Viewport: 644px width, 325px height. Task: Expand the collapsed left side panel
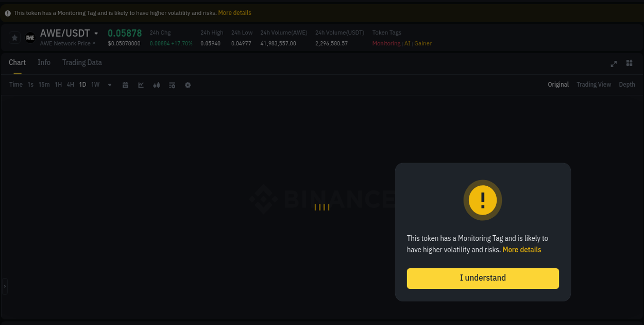tap(4, 286)
